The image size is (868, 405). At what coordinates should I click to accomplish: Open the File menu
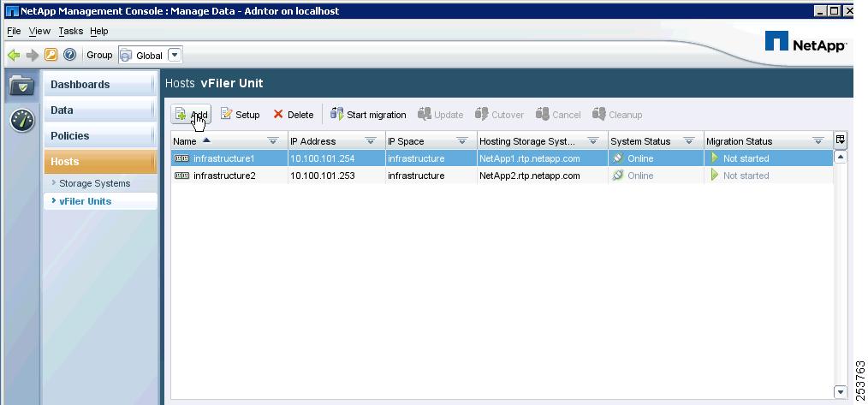(14, 31)
